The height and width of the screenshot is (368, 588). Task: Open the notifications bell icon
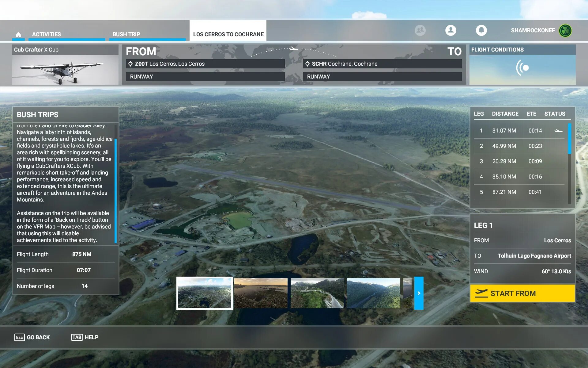[x=481, y=30]
